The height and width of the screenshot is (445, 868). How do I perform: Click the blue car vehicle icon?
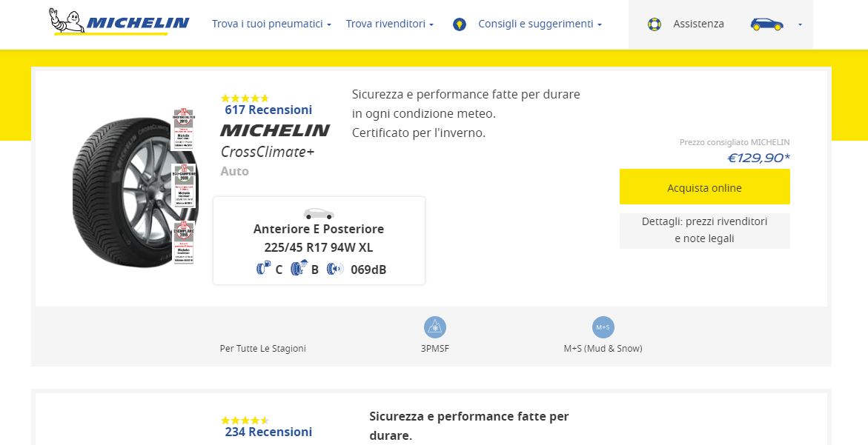click(x=766, y=24)
